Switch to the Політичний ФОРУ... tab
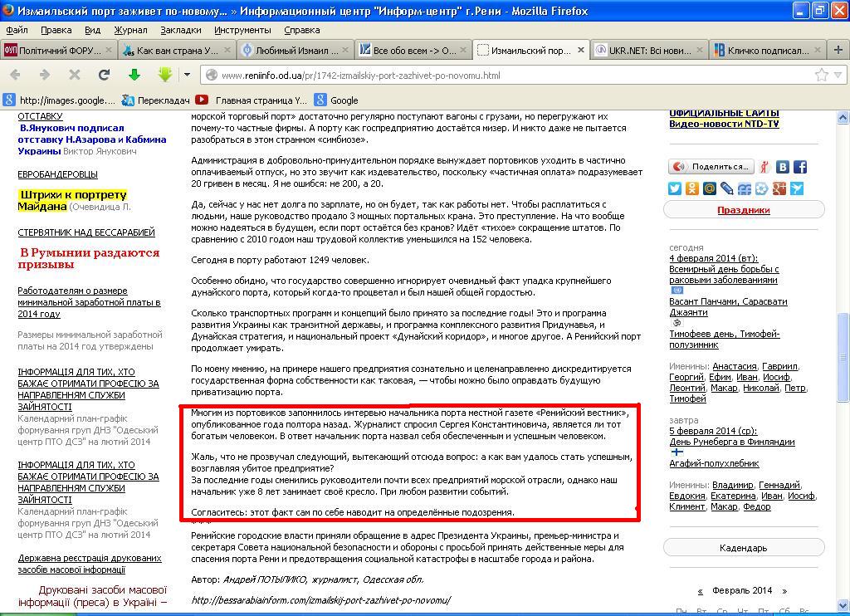850x616 pixels. click(59, 51)
